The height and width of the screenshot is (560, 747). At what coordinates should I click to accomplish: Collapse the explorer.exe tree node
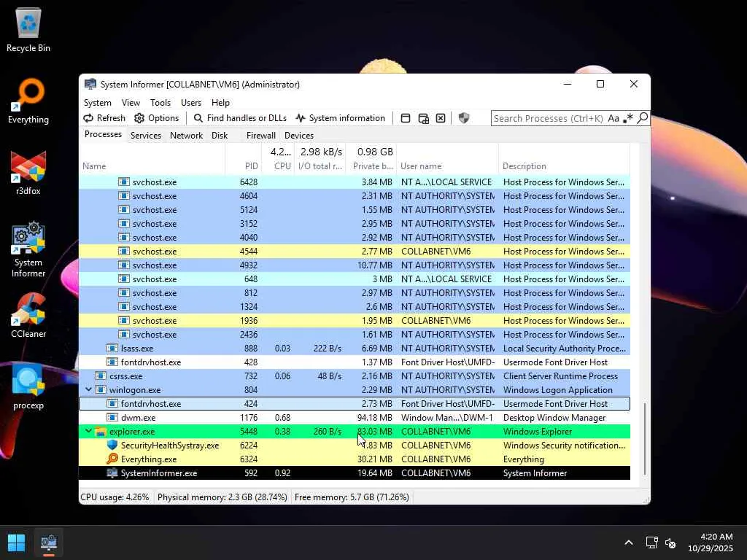88,430
